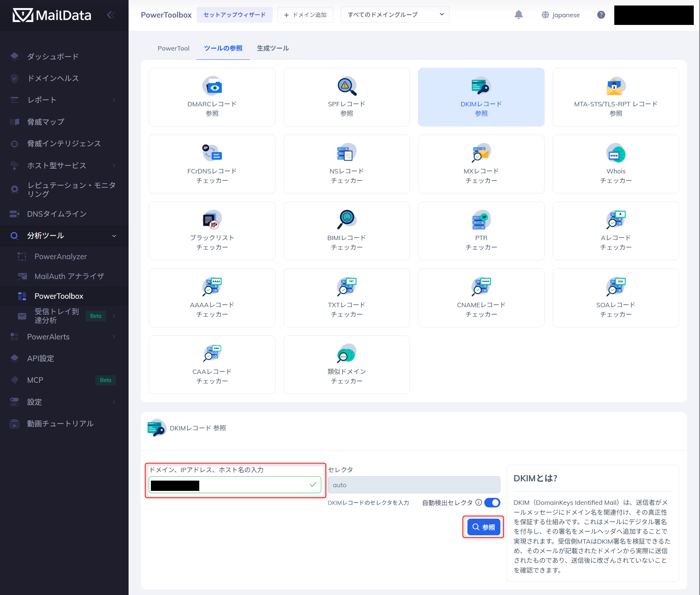
Task: Open the Japanese language selector
Action: point(560,15)
